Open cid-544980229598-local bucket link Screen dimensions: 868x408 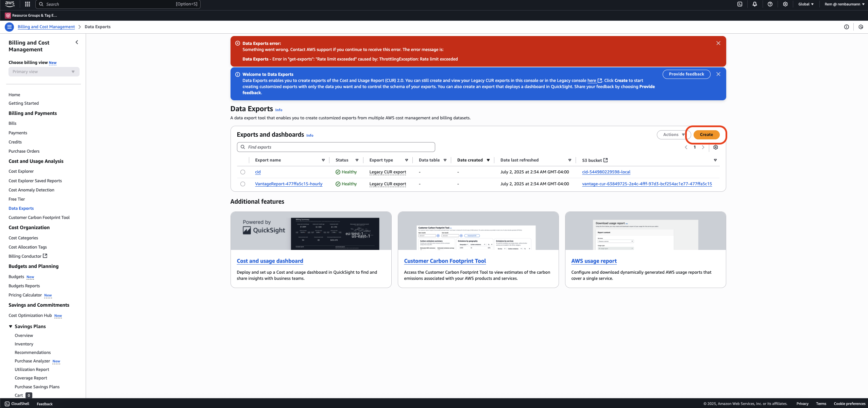coord(606,172)
